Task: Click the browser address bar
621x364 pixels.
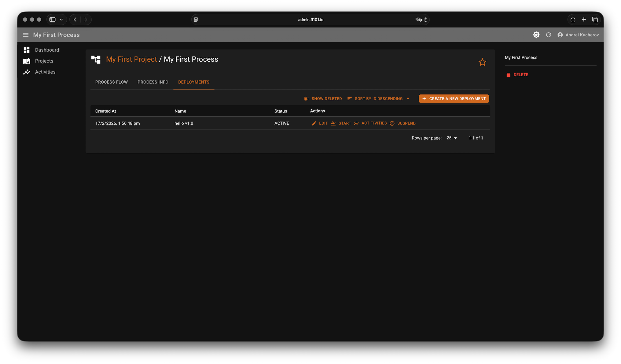Action: [310, 20]
